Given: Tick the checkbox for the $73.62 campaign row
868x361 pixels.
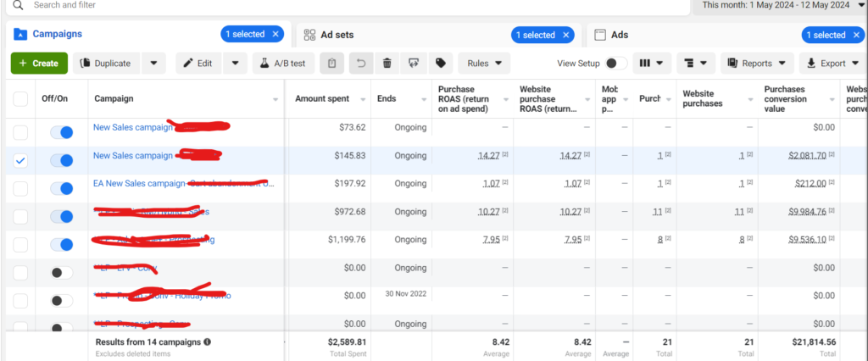Looking at the screenshot, I should [20, 132].
